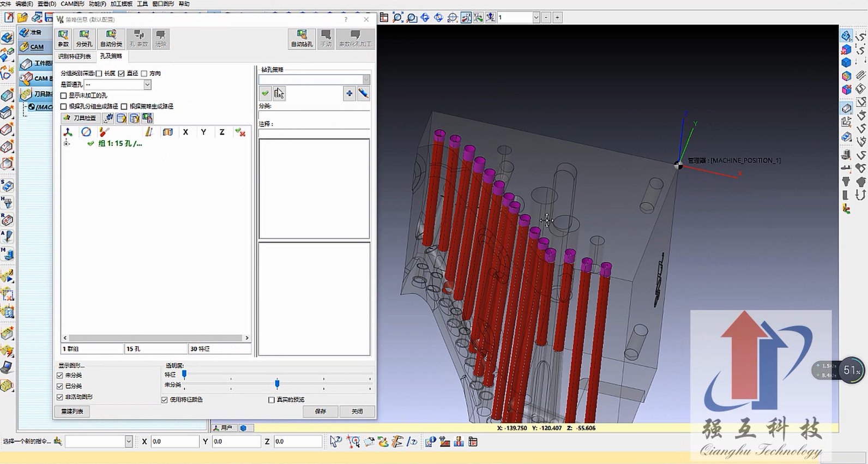Screen dimensions: 868x464
Task: Click the gears icon beside 刀具检查
Action: coord(108,118)
